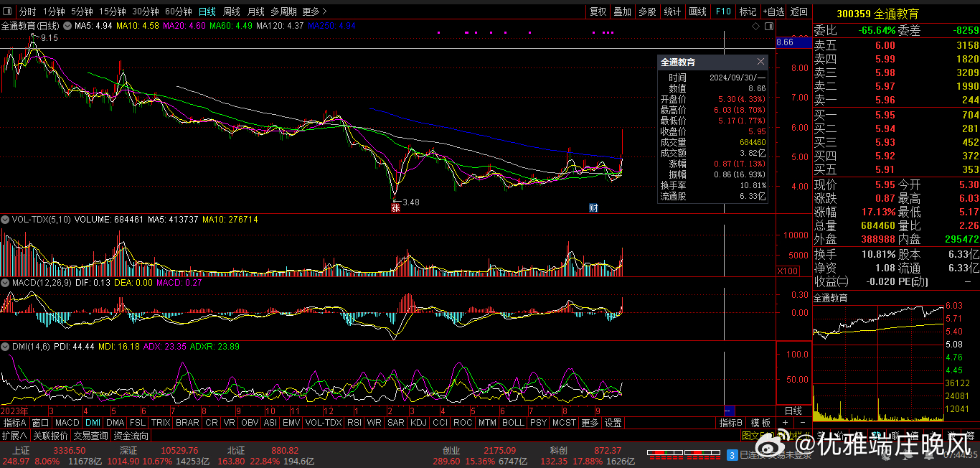
Task: Switch indicator to MACD in bottom bar
Action: pyautogui.click(x=67, y=423)
